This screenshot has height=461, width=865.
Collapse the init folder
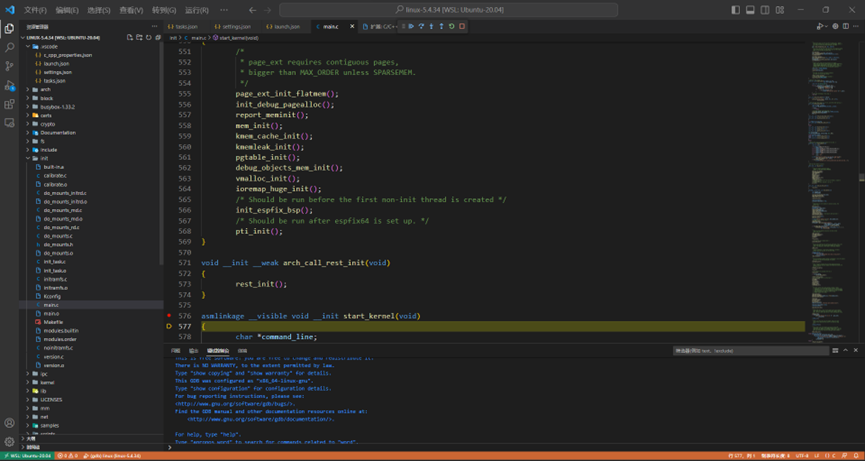tap(44, 158)
